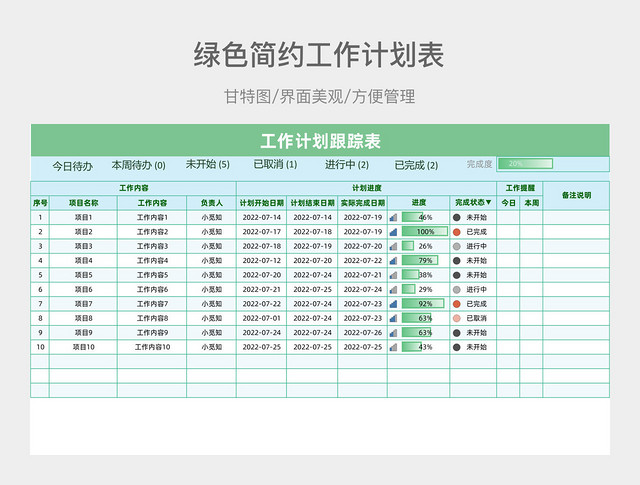Viewport: 640px width, 485px height.
Task: Click the dark status dot for 项目10
Action: pos(457,347)
